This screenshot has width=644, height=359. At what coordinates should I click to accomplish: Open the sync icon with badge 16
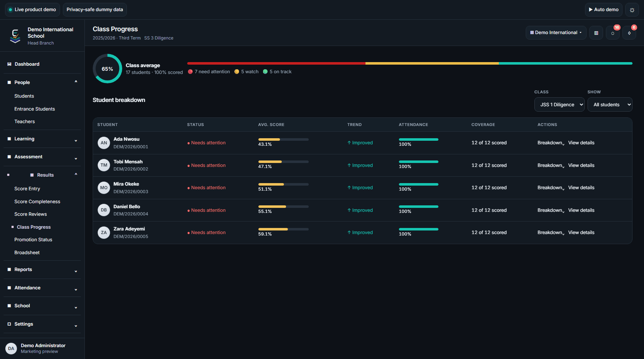click(x=613, y=33)
